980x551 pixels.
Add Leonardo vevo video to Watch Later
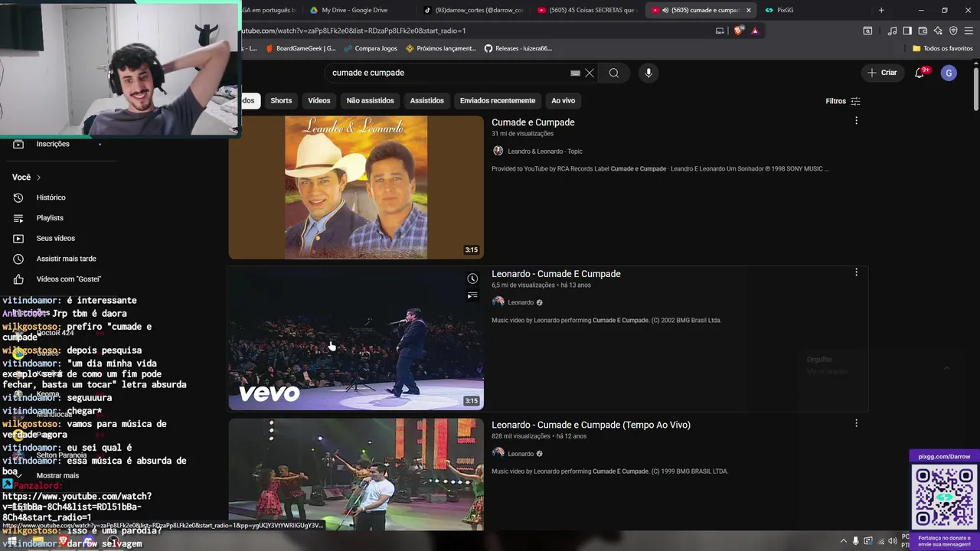[472, 279]
